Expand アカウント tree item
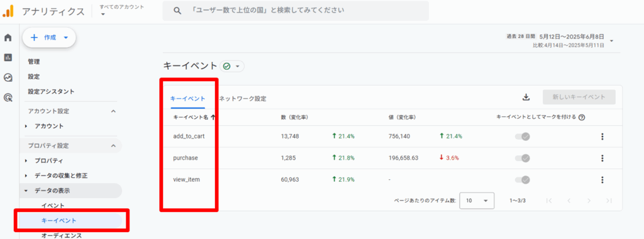The height and width of the screenshot is (239, 644). click(26, 126)
